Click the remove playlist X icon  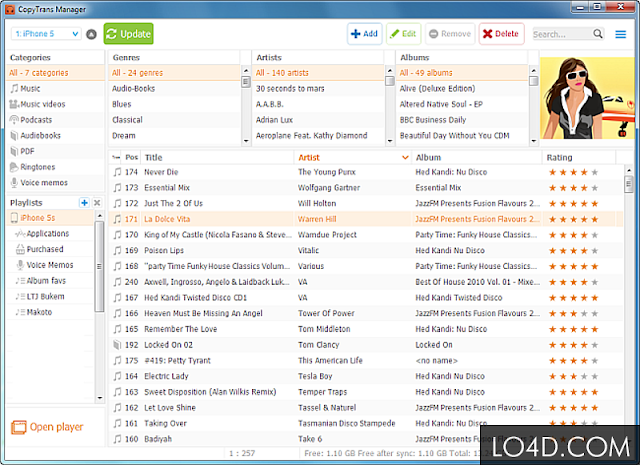pyautogui.click(x=97, y=202)
